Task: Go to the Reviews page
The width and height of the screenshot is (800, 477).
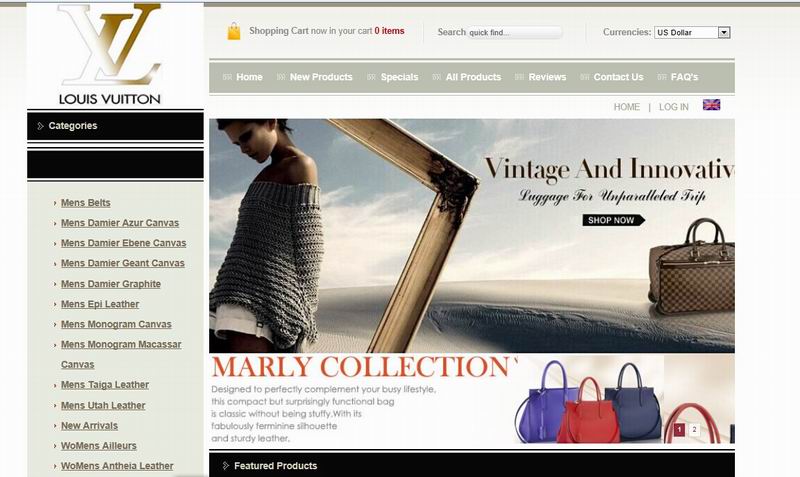Action: [547, 77]
